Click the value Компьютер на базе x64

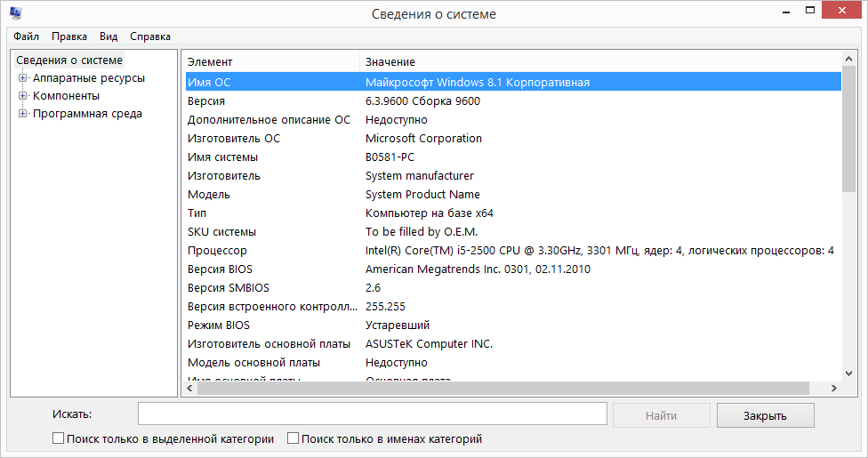coord(429,213)
